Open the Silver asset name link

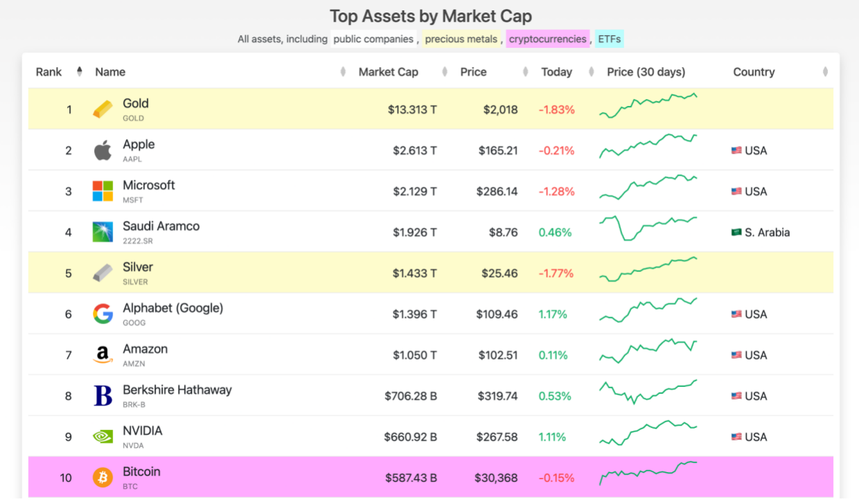pos(138,267)
